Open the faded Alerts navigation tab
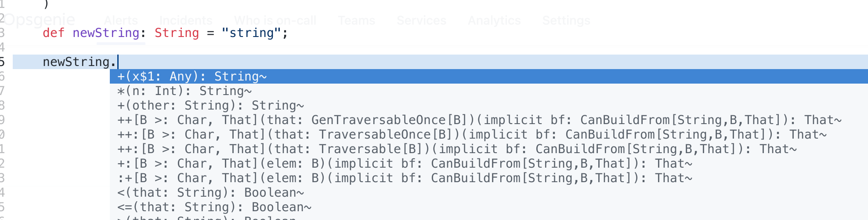Image resolution: width=868 pixels, height=220 pixels. [x=121, y=21]
